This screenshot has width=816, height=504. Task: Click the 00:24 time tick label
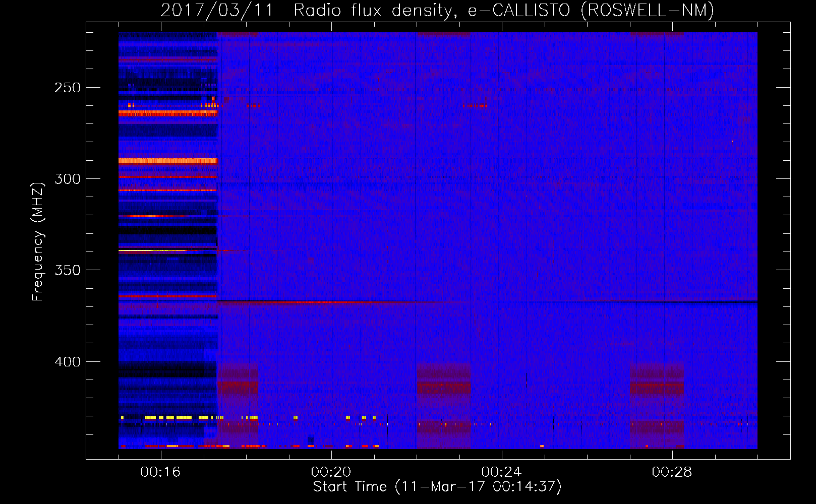(x=501, y=472)
